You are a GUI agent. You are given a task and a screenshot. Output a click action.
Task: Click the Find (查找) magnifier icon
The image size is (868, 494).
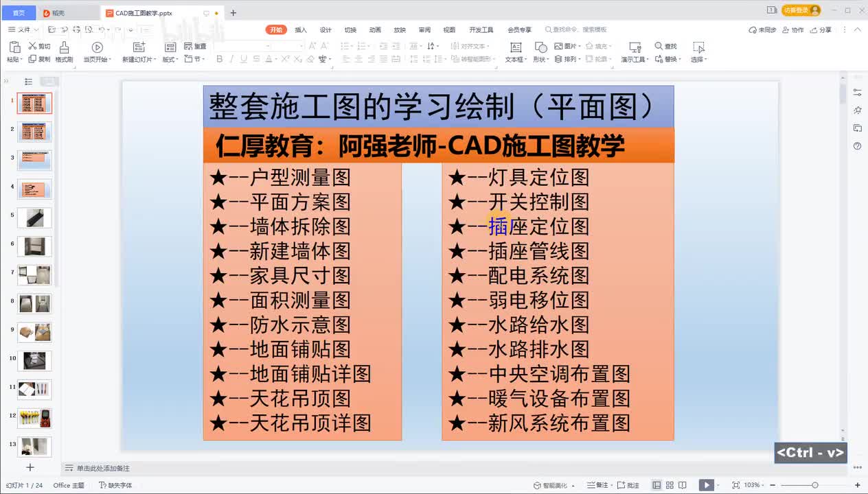[659, 46]
